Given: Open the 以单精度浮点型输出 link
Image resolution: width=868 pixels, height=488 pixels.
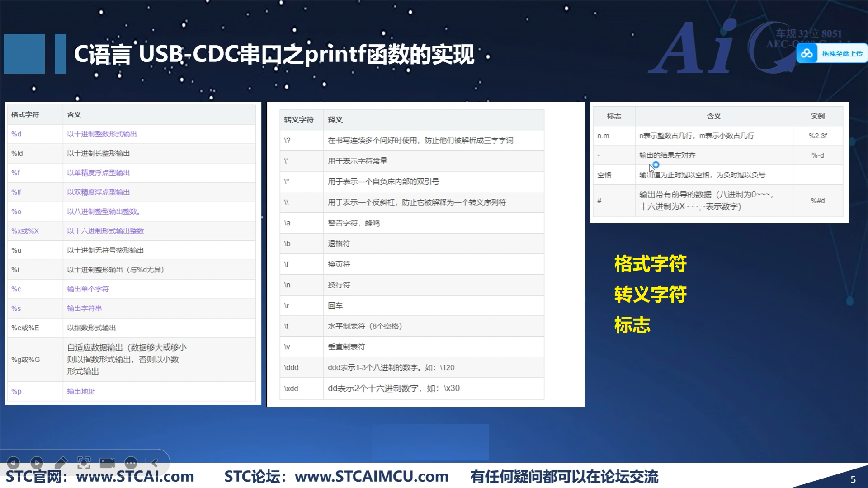Looking at the screenshot, I should click(x=98, y=173).
